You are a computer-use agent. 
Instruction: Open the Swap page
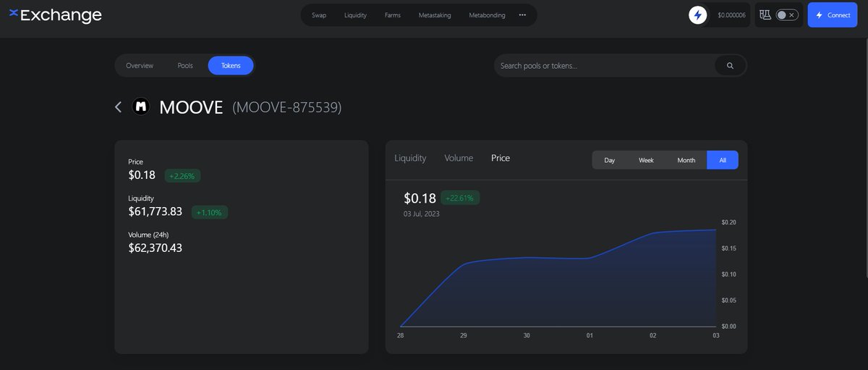click(x=319, y=15)
